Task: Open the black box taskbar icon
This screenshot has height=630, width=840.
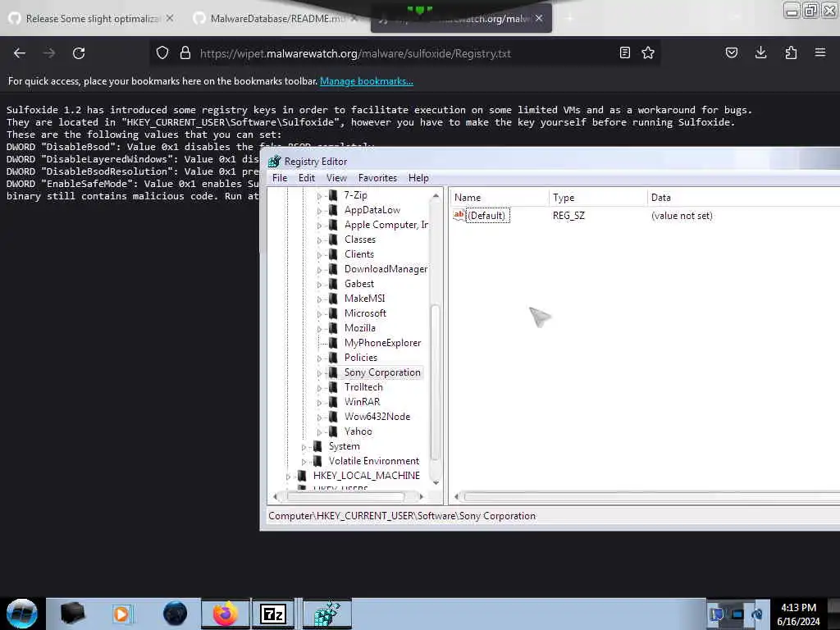Action: pyautogui.click(x=73, y=614)
